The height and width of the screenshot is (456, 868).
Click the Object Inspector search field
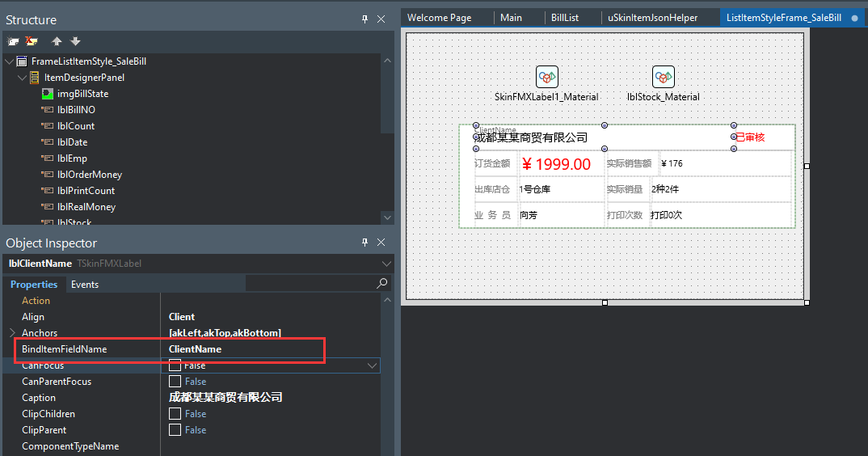(310, 283)
